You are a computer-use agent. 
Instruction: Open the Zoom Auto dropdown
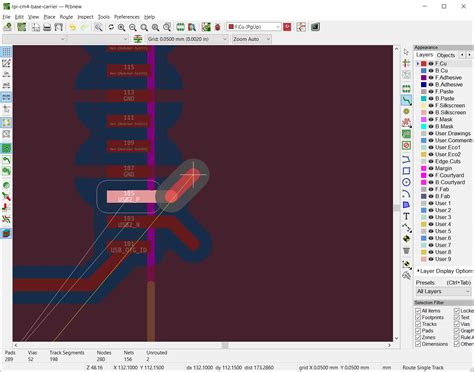pyautogui.click(x=251, y=39)
